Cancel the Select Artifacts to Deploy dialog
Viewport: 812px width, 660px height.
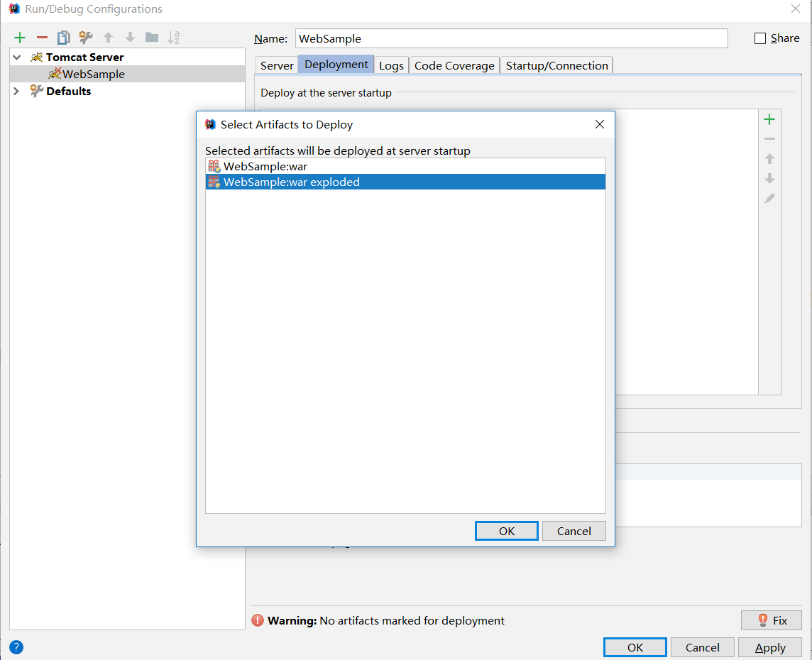[574, 531]
